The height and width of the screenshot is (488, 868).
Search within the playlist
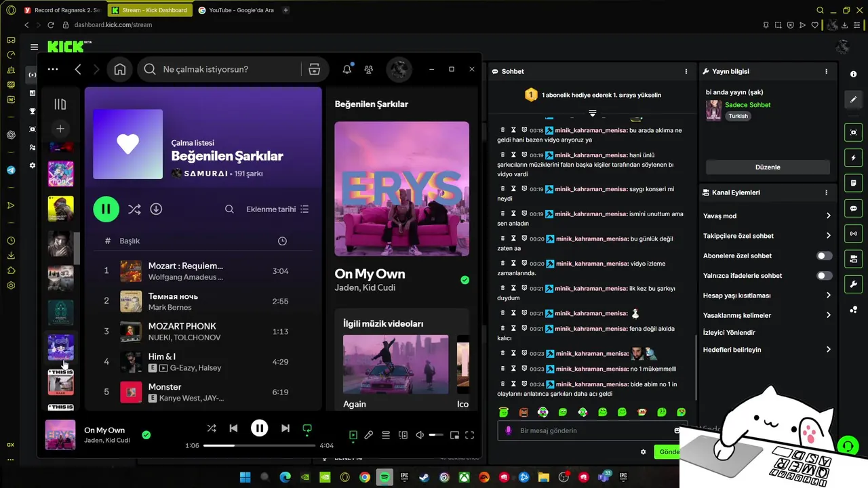[229, 209]
